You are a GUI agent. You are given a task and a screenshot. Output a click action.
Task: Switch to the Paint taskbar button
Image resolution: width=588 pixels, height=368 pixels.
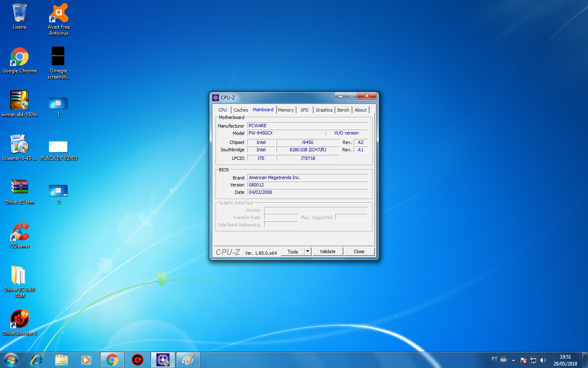[x=188, y=360]
